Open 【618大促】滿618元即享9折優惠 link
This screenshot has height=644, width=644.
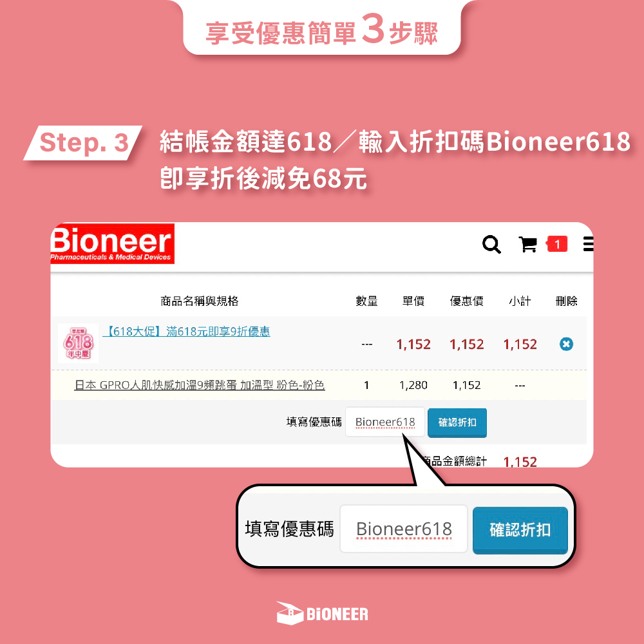(x=187, y=332)
